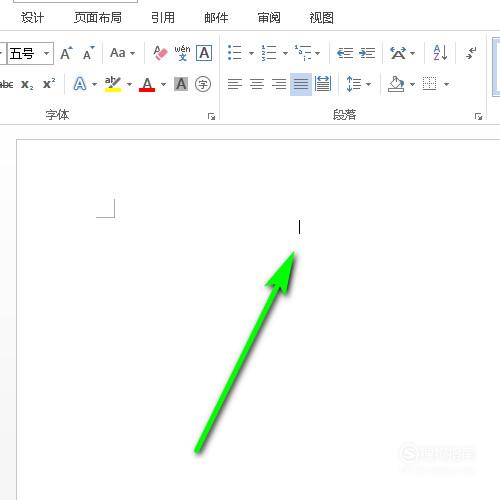500x500 pixels.
Task: Click the Grow Font button
Action: [x=66, y=53]
